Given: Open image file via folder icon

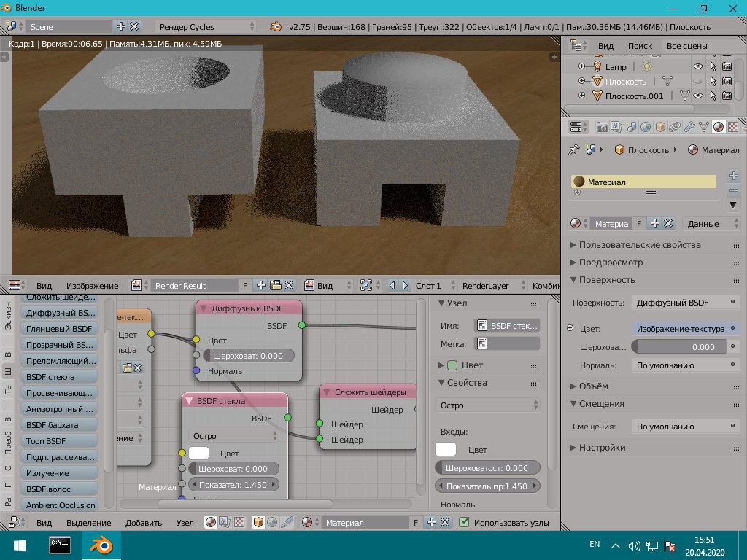Looking at the screenshot, I should [x=275, y=285].
